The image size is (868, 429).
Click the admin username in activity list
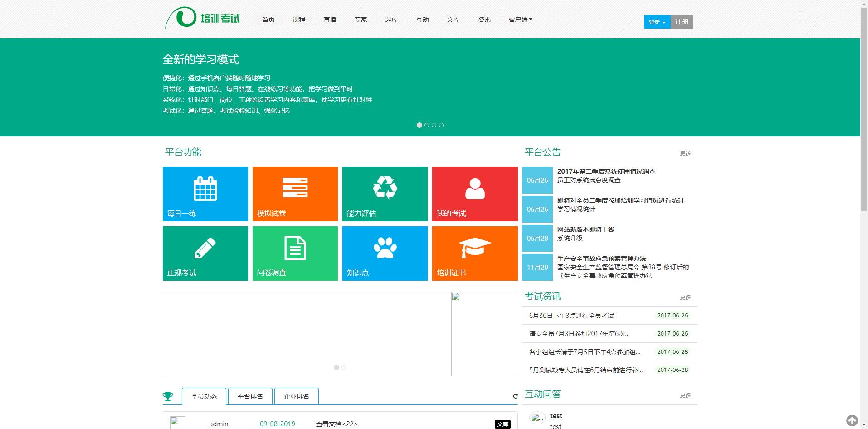pos(219,424)
